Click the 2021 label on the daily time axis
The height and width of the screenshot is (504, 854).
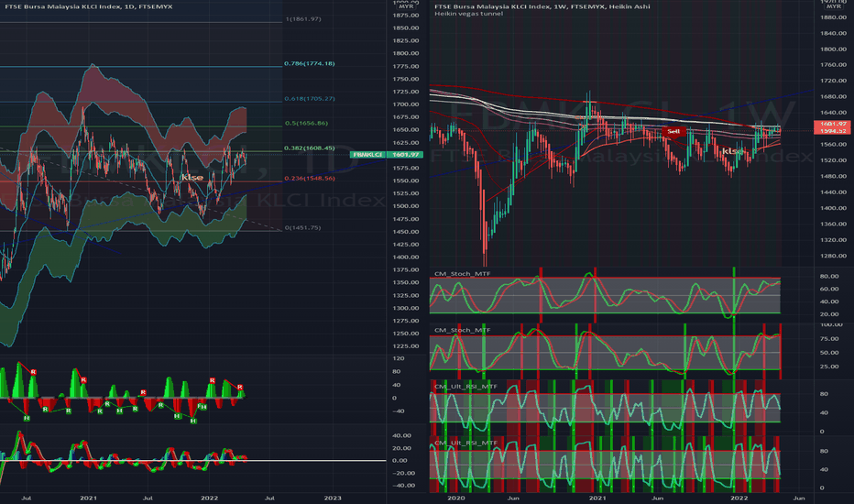pyautogui.click(x=88, y=498)
